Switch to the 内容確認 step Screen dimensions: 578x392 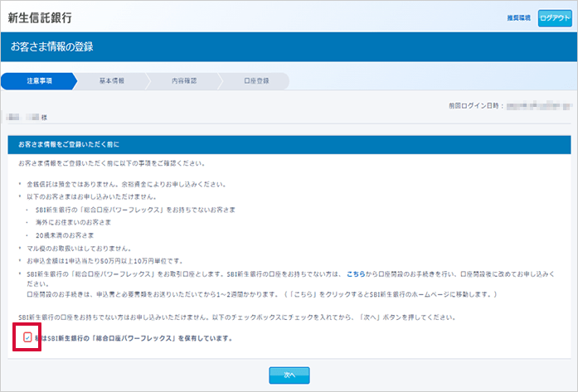point(183,81)
